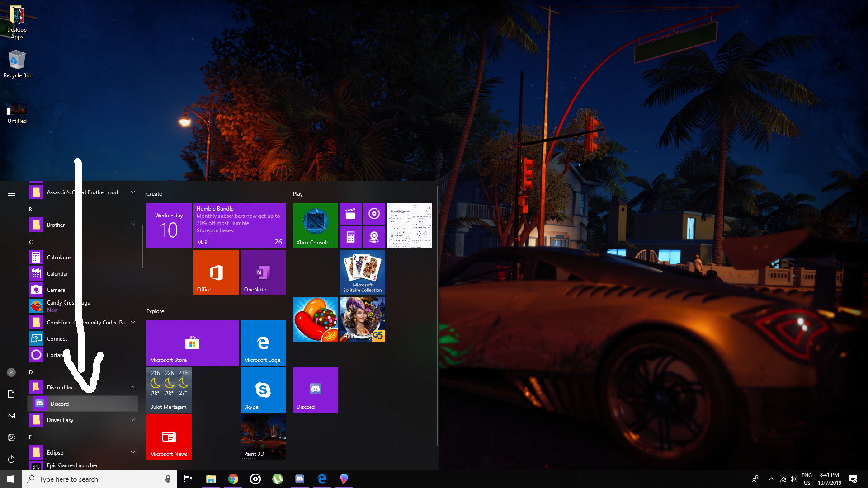Open the Microsoft Edge tile
This screenshot has height=488, width=868.
263,343
